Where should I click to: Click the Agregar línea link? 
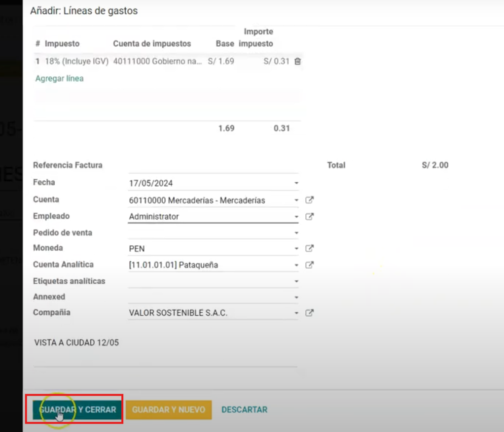(x=59, y=78)
